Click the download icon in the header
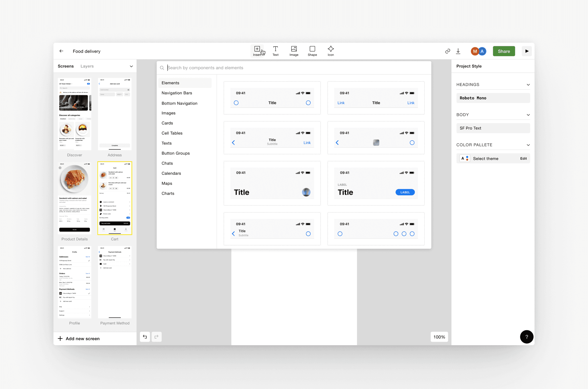This screenshot has height=389, width=588. tap(458, 51)
